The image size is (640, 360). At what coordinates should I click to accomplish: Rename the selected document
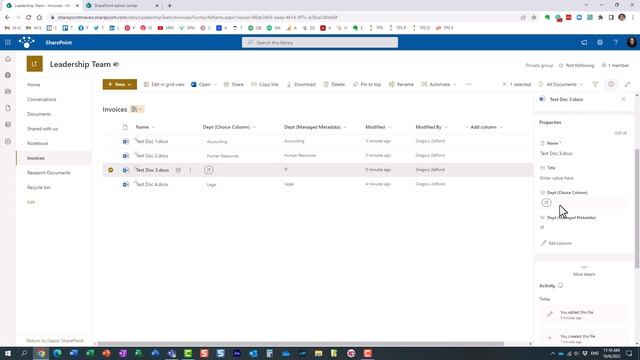401,84
